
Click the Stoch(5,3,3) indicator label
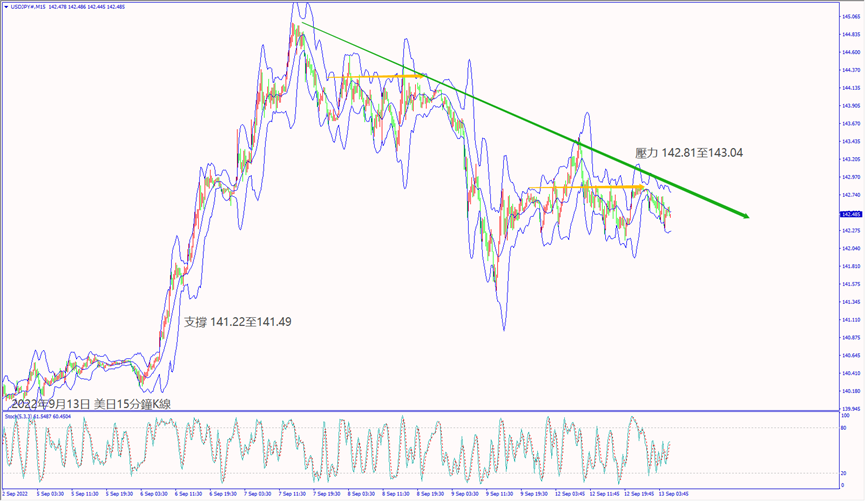point(20,415)
